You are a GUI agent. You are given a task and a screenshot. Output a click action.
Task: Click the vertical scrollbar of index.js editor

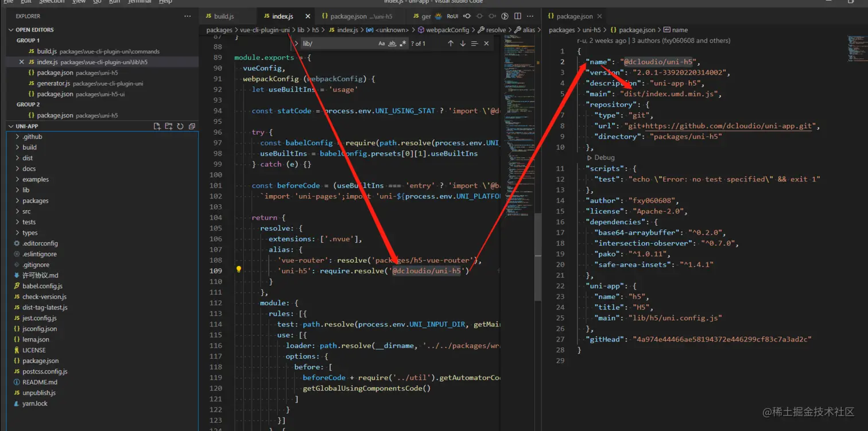pos(537,256)
